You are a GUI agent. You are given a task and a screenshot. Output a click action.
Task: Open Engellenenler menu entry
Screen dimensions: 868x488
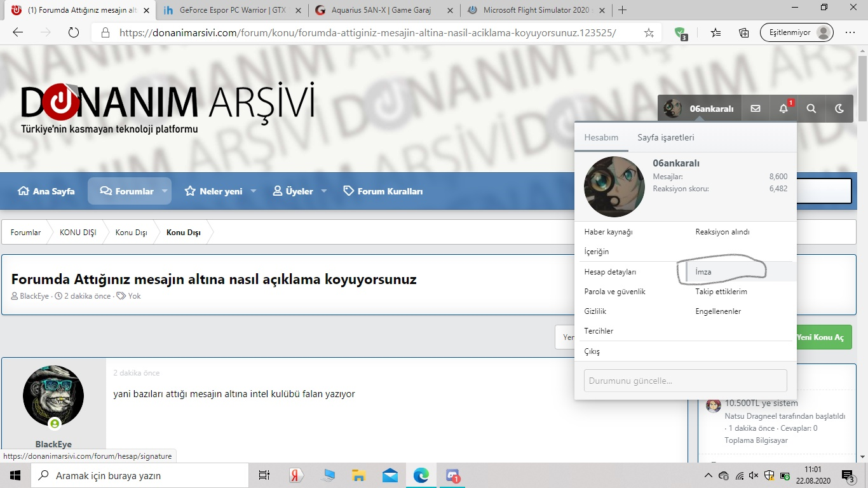tap(718, 311)
